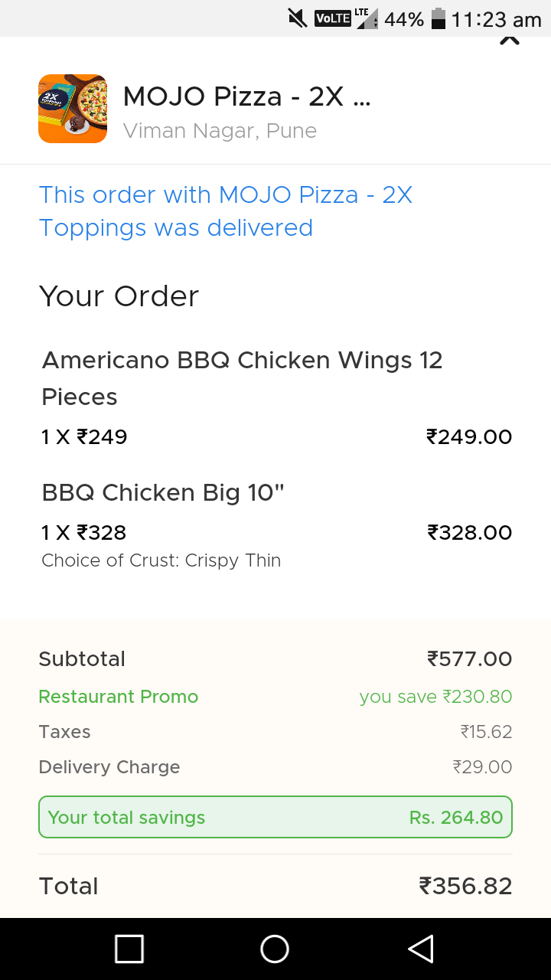The width and height of the screenshot is (551, 980).
Task: Open the MOJO Pizza - 2X restaurant title
Action: (246, 96)
